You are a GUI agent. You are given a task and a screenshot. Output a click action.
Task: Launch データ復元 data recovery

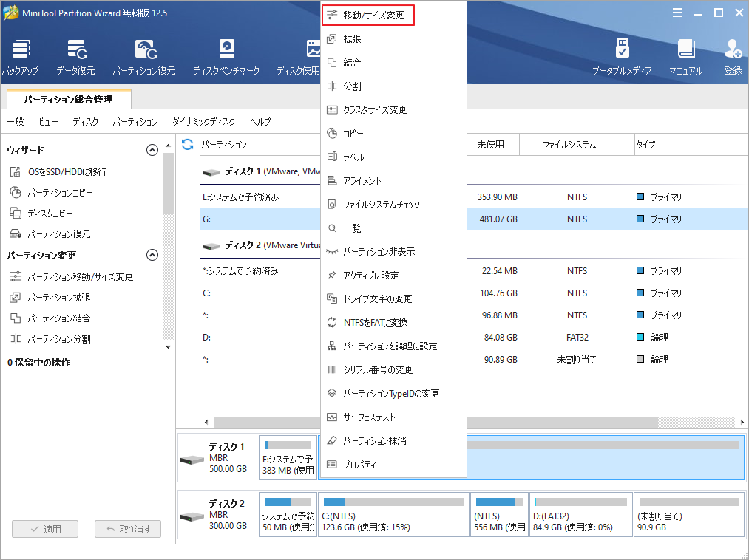(x=78, y=58)
